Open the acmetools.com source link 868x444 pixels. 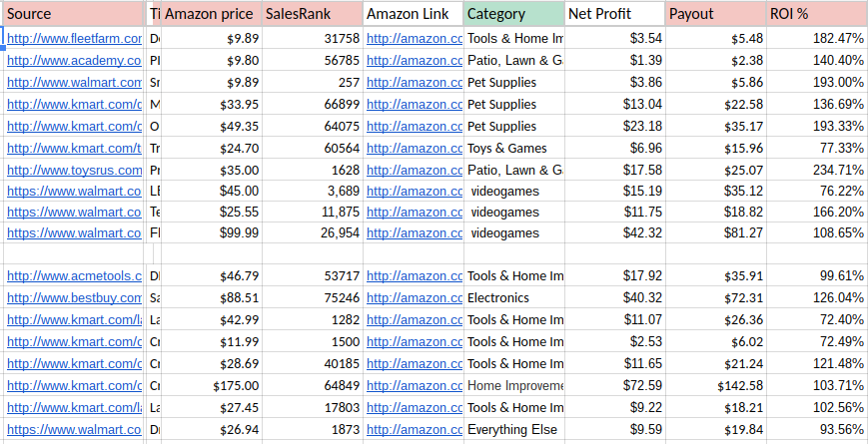pos(74,276)
